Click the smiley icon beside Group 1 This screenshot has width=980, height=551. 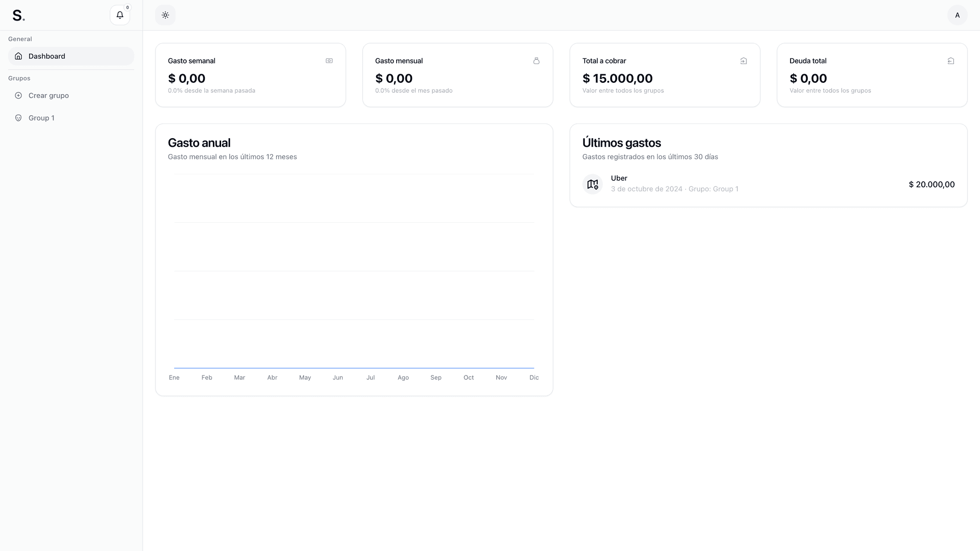[18, 118]
